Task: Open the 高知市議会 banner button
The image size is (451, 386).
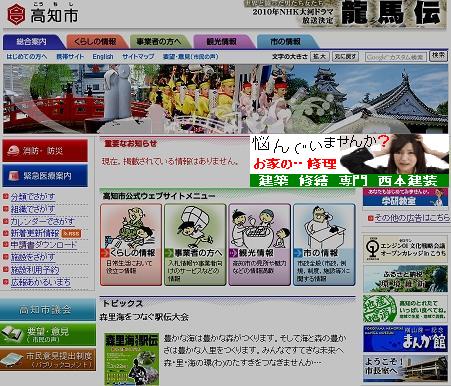Action: (x=48, y=310)
